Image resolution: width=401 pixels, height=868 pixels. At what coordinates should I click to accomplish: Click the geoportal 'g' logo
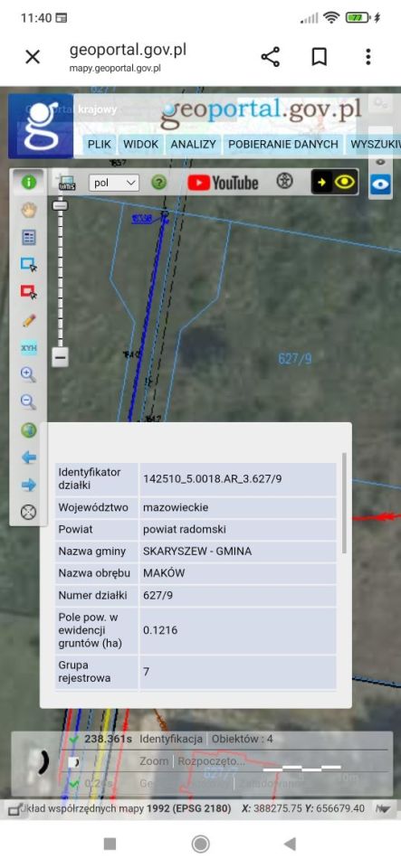coord(41,126)
